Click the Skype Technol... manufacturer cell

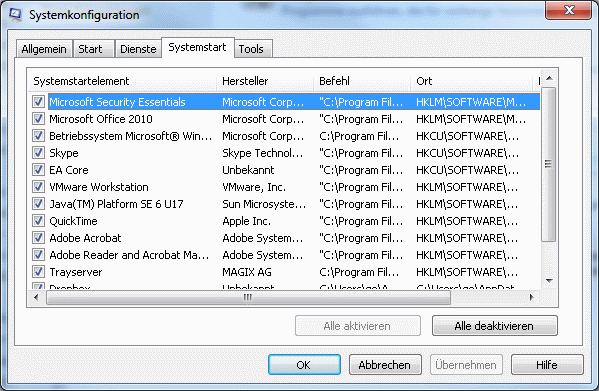pyautogui.click(x=263, y=153)
